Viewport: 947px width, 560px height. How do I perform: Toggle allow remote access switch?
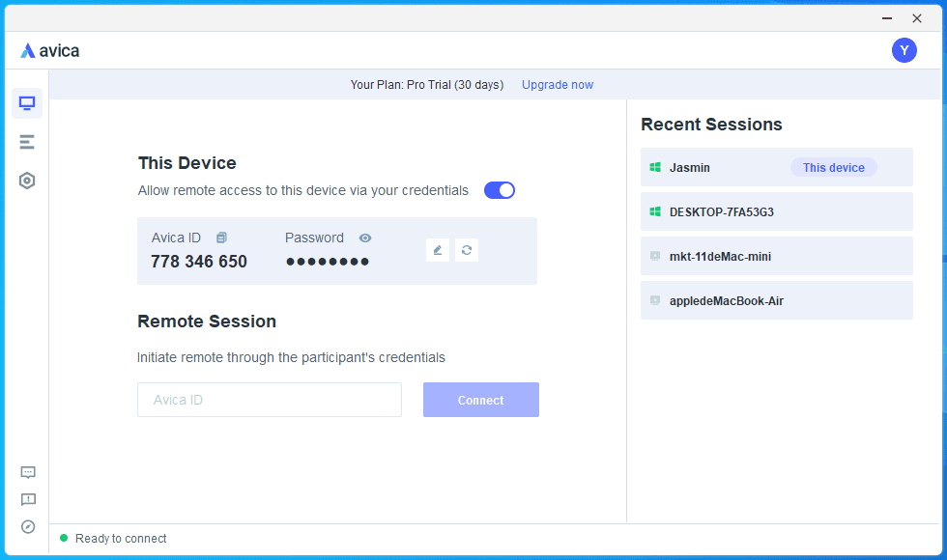pyautogui.click(x=500, y=190)
